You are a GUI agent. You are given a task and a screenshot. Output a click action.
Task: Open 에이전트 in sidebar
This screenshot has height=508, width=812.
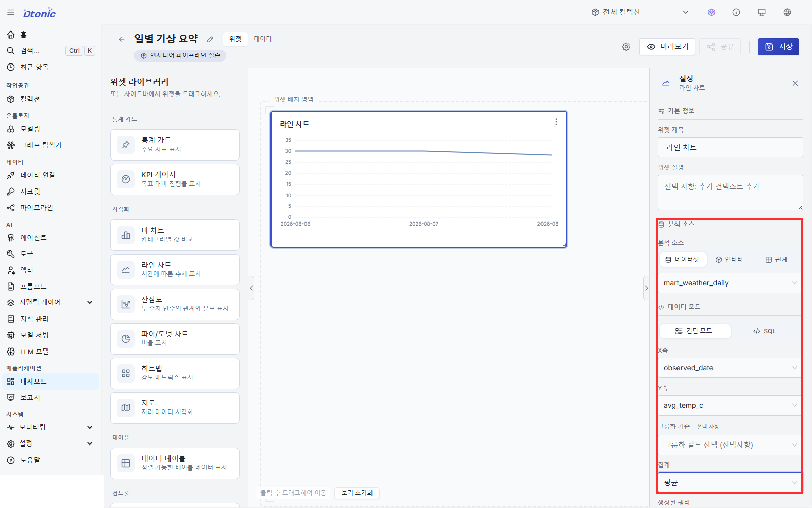50,238
